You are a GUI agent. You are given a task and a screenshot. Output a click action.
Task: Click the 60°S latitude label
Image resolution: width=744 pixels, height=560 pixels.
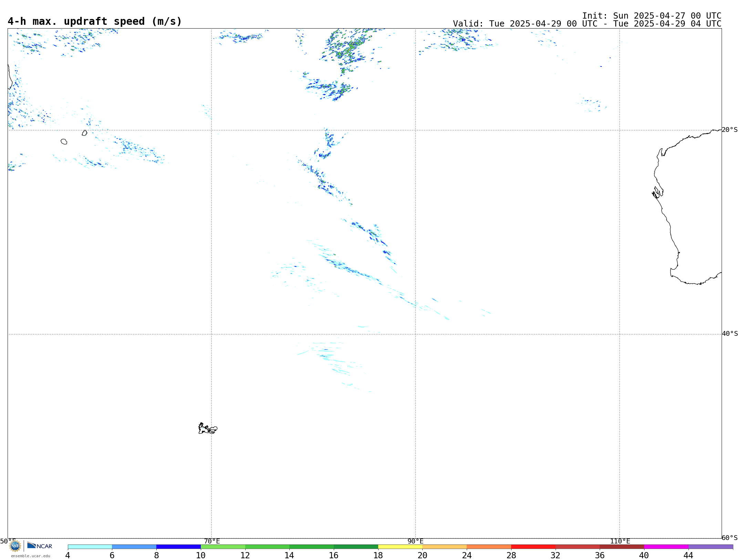[730, 538]
